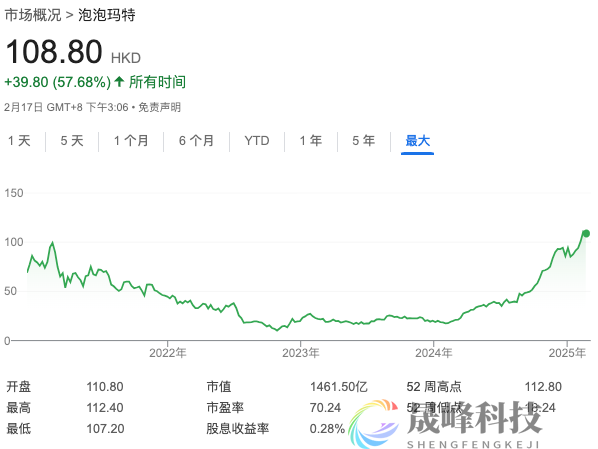Choose the 最大 range tab
Screen dimensions: 598x449
418,141
